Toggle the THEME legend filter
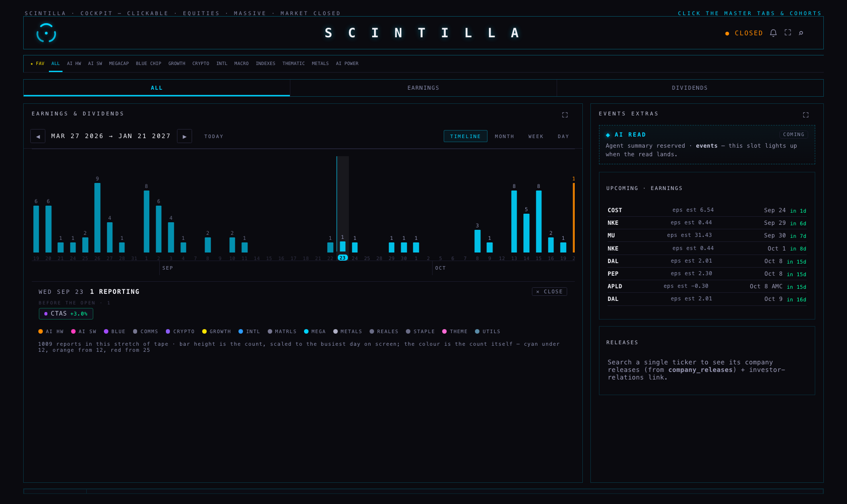Viewport: 847px width, 504px height. pos(455,332)
